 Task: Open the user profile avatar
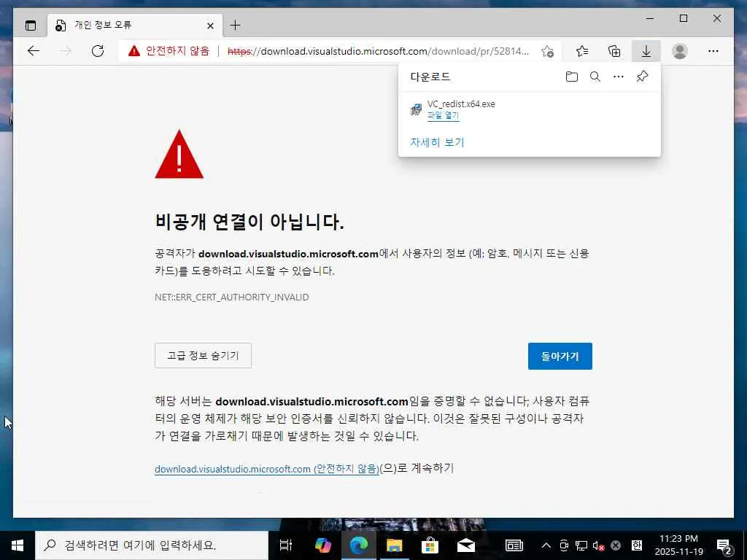pos(680,51)
